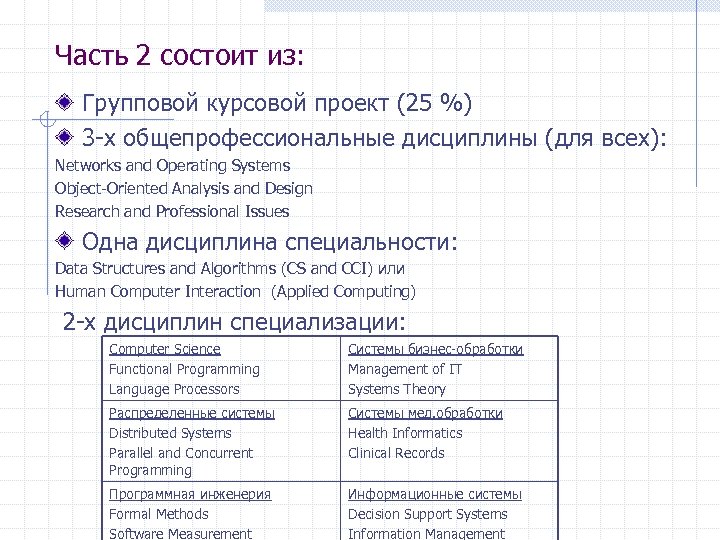This screenshot has height=540, width=720.
Task: Open the 'Информационные системы' underlined heading
Action: [434, 494]
